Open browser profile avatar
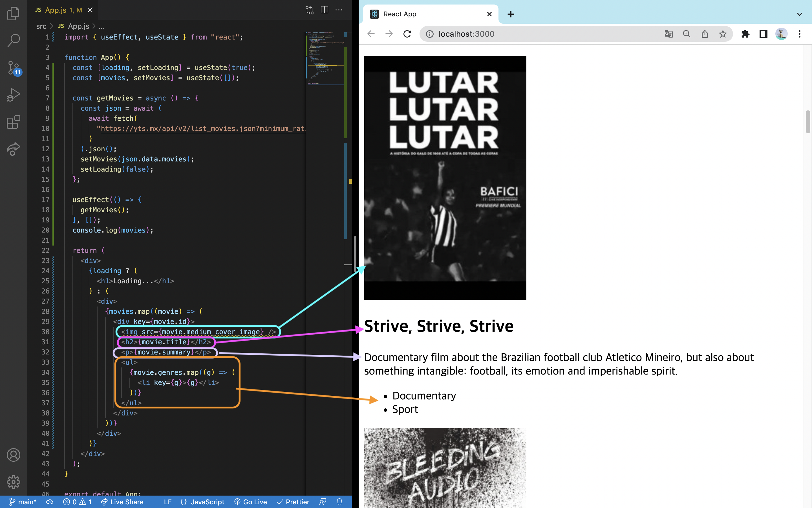This screenshot has width=812, height=508. [x=782, y=34]
